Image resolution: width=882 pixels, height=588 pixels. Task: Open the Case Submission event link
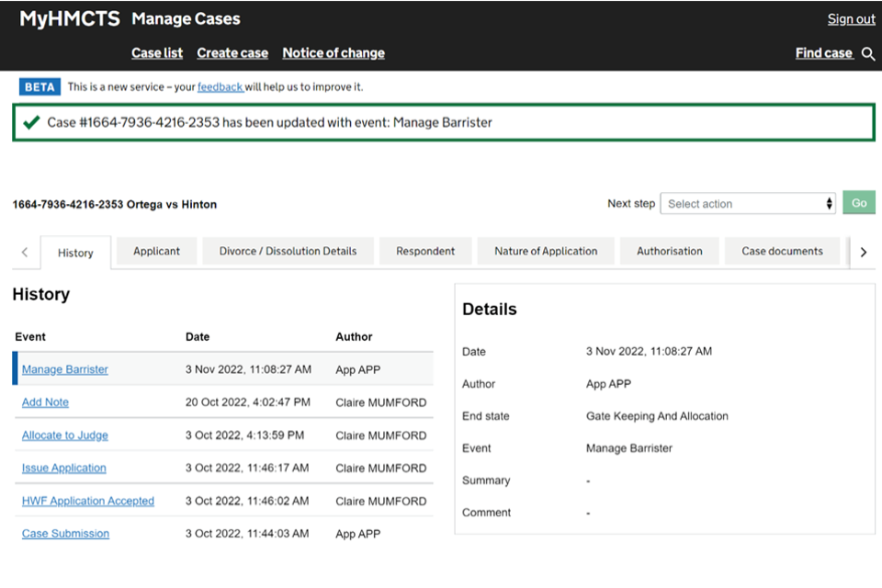(x=65, y=534)
